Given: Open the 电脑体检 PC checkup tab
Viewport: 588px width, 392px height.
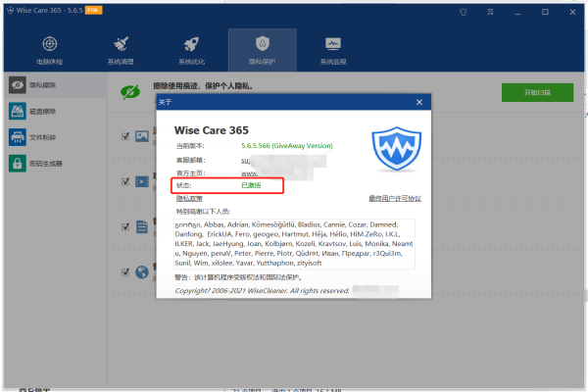Looking at the screenshot, I should click(x=50, y=50).
